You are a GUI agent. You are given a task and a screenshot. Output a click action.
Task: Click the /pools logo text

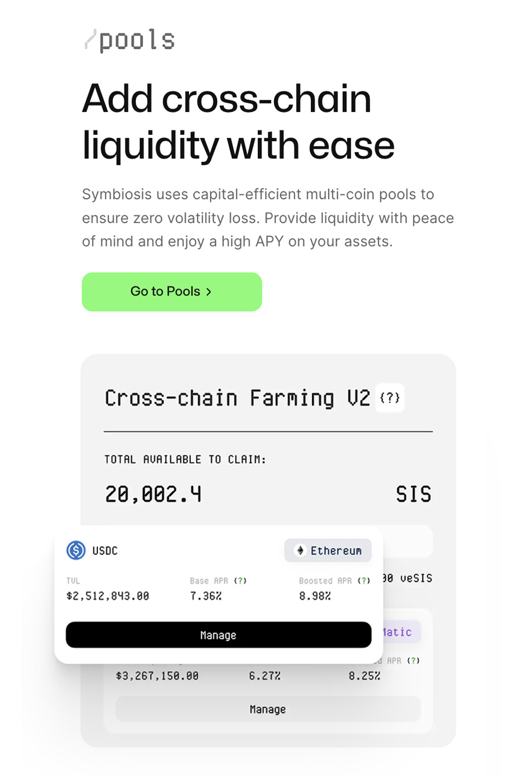(130, 40)
